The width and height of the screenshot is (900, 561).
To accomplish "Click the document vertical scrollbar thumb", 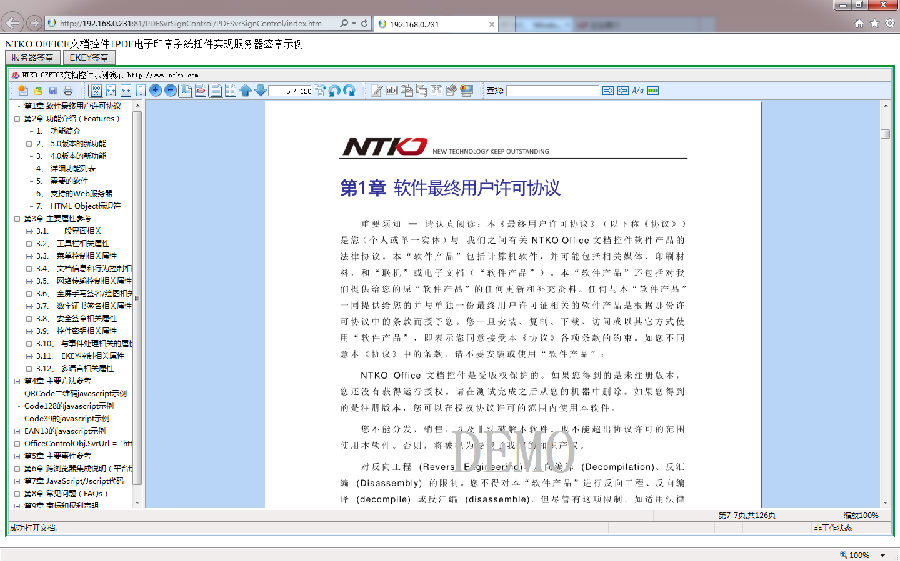I will [886, 134].
